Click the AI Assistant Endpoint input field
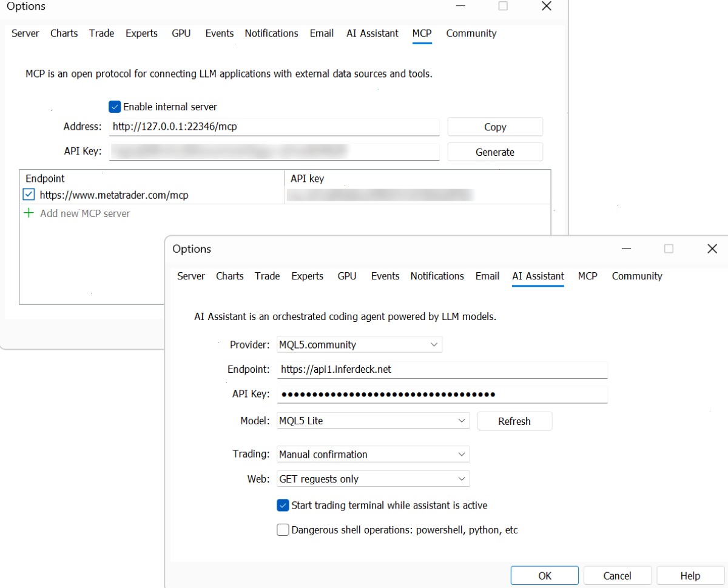728x588 pixels. pos(442,369)
